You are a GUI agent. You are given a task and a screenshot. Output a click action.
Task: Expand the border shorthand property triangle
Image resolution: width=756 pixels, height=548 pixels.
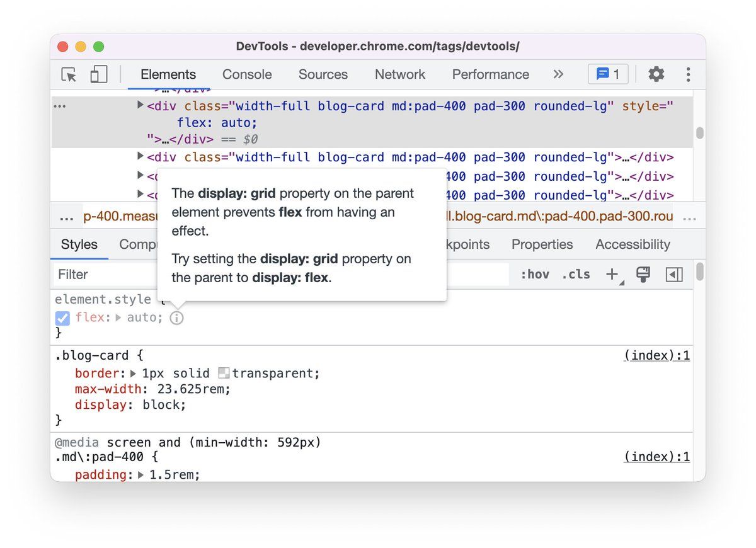coord(133,374)
